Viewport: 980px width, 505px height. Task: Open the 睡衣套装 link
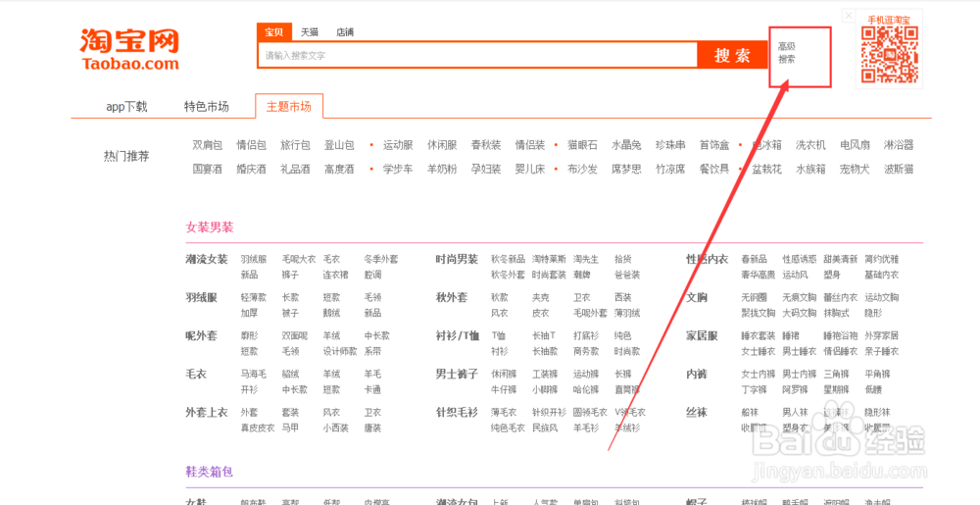(x=759, y=335)
